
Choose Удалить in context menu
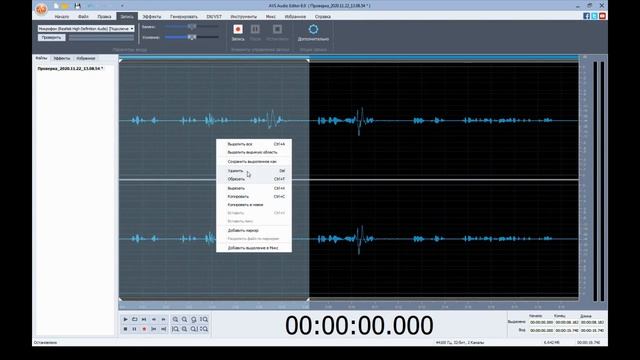point(254,171)
